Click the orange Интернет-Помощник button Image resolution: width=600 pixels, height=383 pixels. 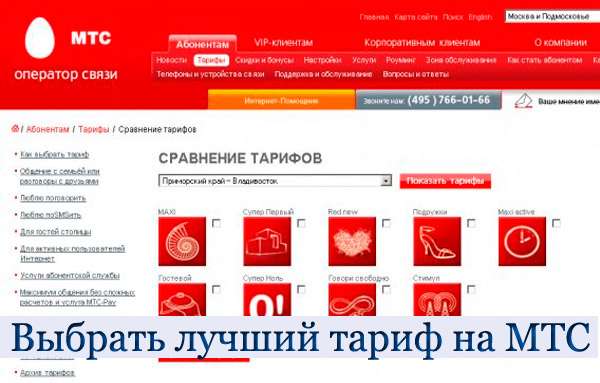[282, 100]
